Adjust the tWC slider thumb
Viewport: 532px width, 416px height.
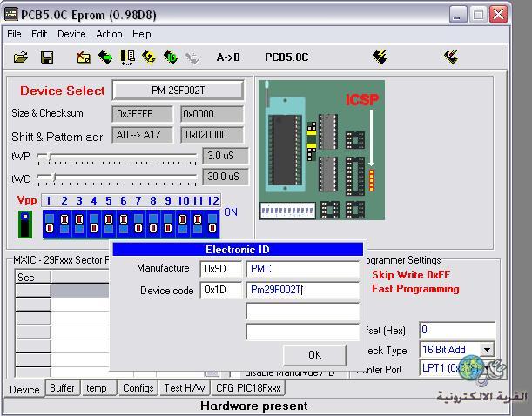point(54,177)
